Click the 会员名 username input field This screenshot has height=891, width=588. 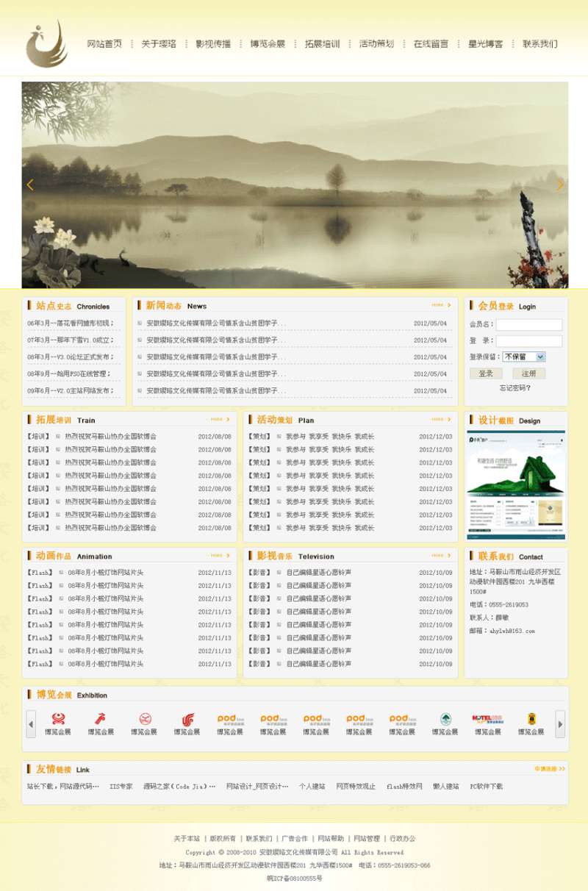(528, 324)
